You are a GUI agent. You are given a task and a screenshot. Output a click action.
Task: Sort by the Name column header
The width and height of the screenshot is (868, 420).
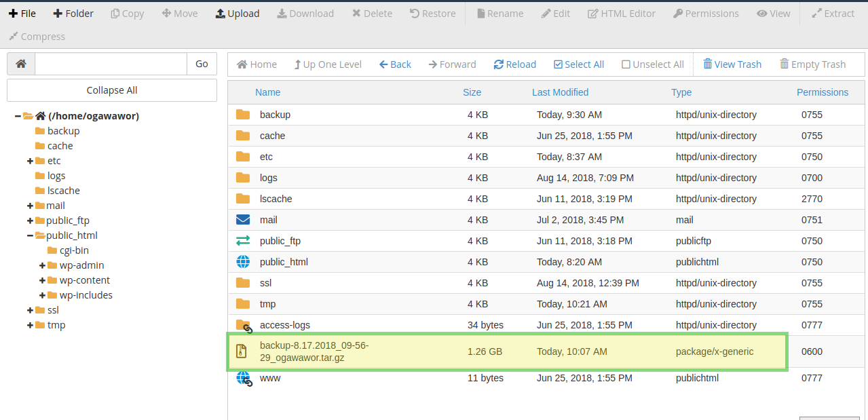click(x=267, y=92)
